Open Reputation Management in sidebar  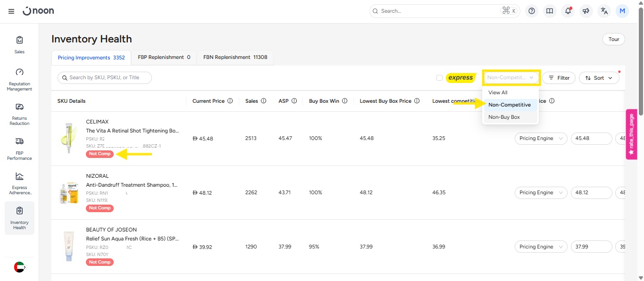(x=19, y=79)
